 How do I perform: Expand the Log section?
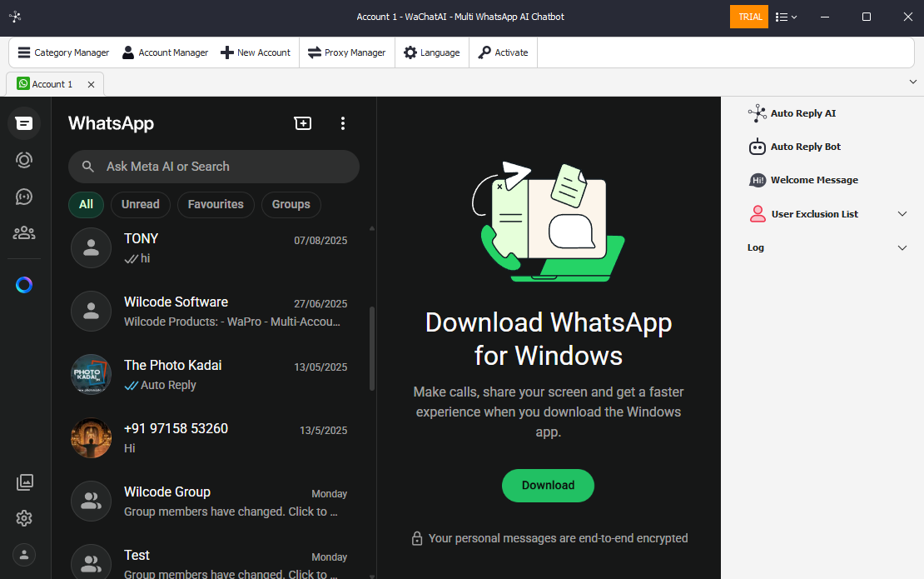click(x=902, y=247)
